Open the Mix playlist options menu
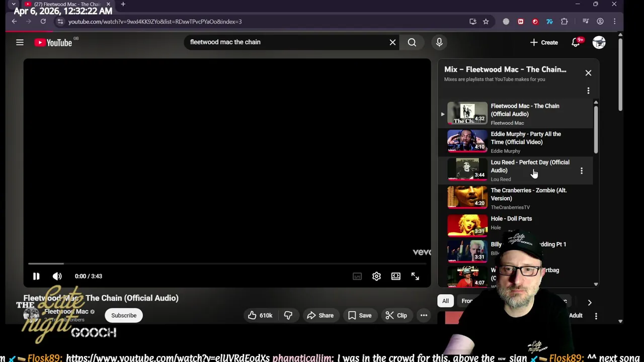The image size is (644, 362). click(x=588, y=90)
